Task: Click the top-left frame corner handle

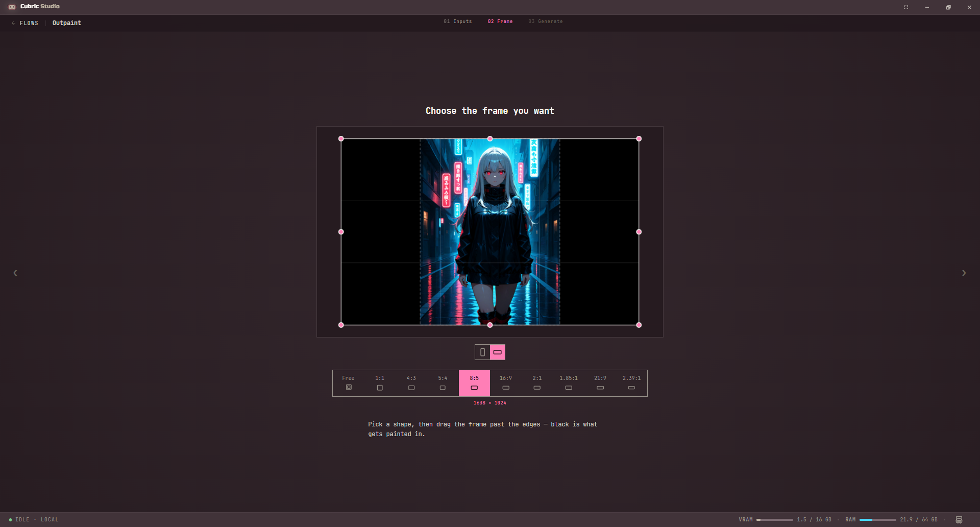Action: point(341,139)
